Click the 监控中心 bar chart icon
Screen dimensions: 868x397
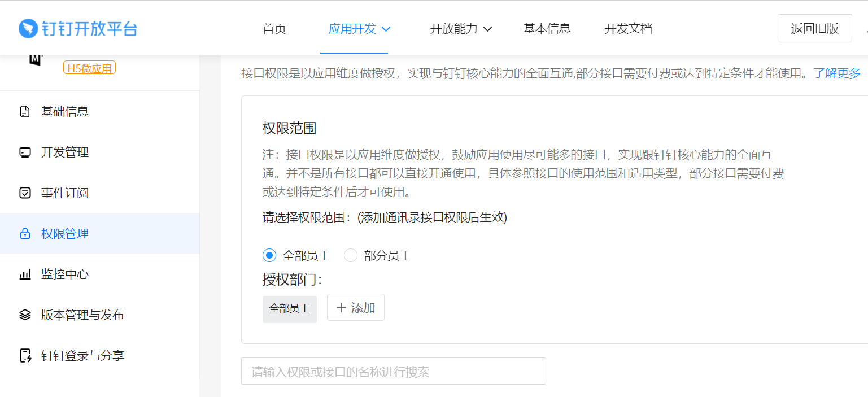[x=25, y=274]
